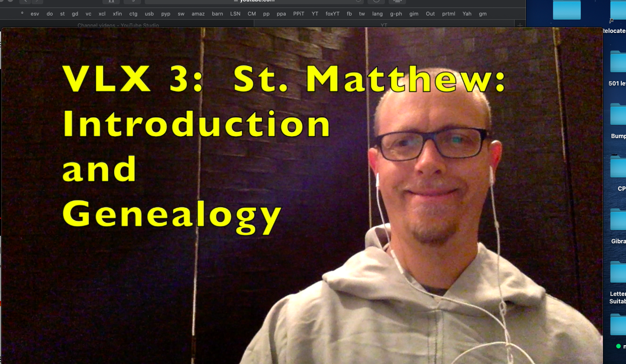626x364 pixels.
Task: Open the gd bookmark
Action: (x=75, y=14)
